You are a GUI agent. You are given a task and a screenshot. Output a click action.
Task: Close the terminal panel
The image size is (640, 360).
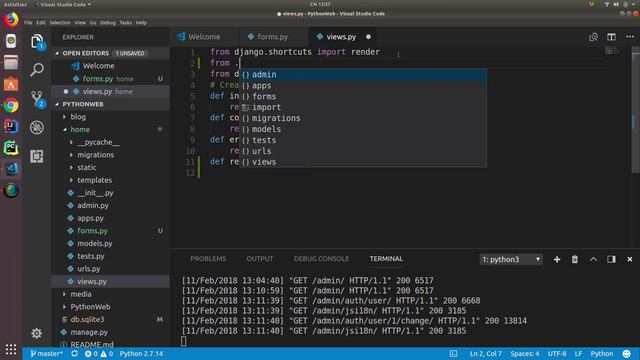coord(630,259)
